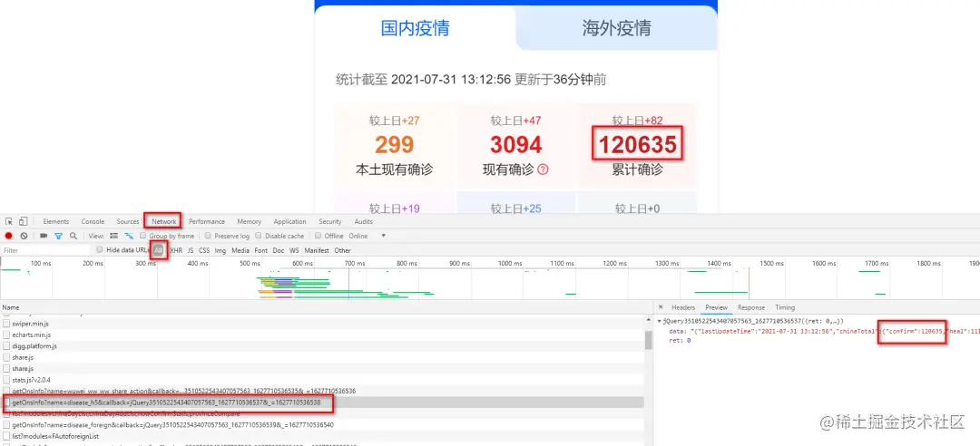This screenshot has width=980, height=446.
Task: Open the Sources tab
Action: click(x=128, y=222)
